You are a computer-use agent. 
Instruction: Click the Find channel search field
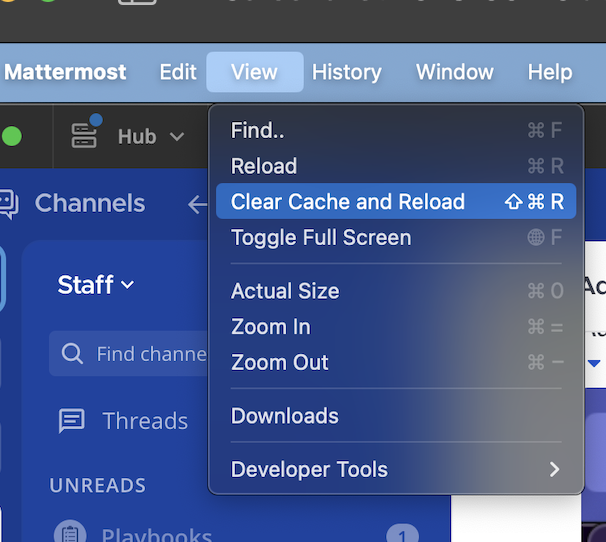click(129, 353)
